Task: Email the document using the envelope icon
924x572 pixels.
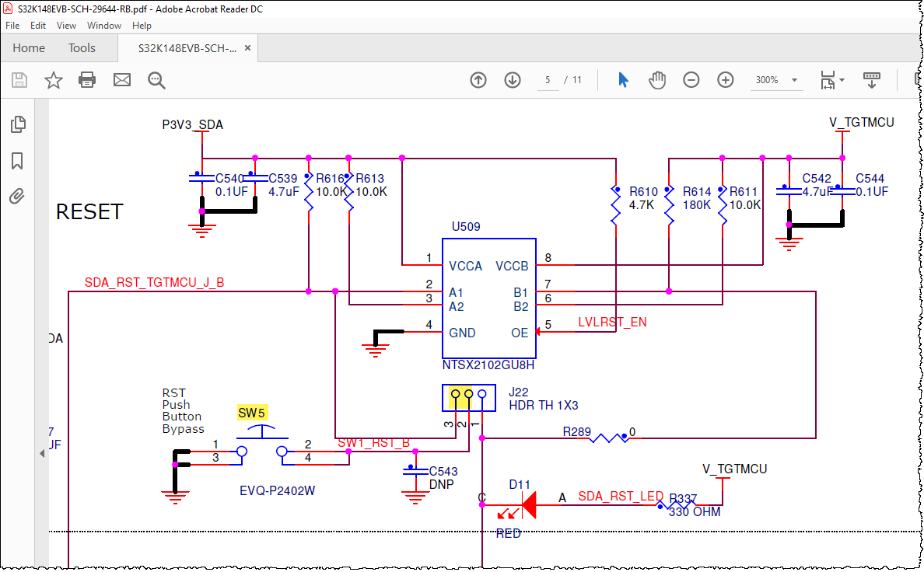Action: point(121,80)
